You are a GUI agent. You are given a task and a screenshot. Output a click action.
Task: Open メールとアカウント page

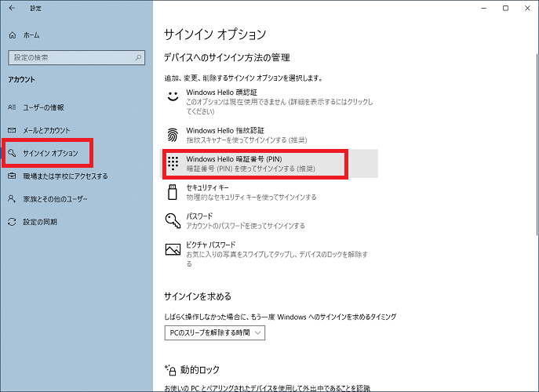coord(46,130)
